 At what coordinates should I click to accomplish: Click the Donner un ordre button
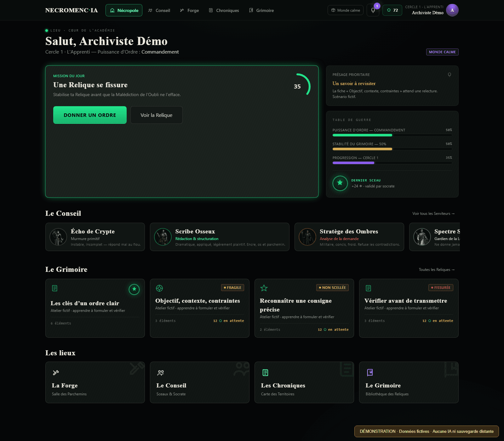(x=90, y=115)
